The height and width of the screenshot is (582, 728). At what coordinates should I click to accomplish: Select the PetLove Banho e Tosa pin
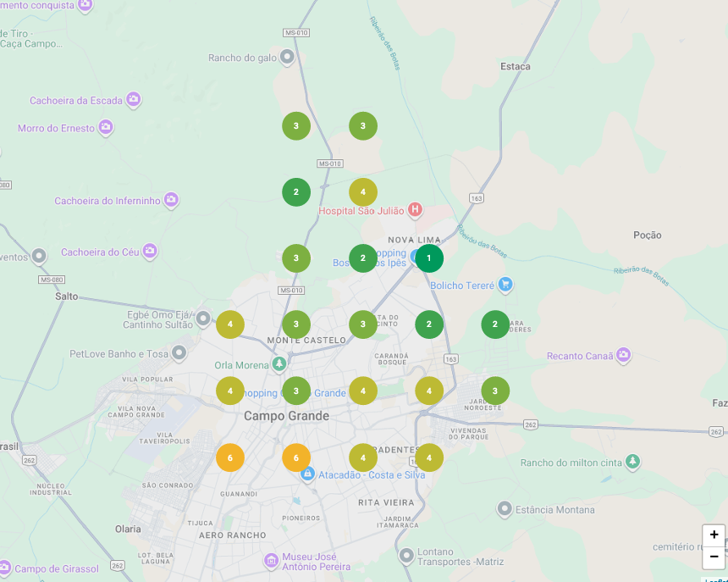pyautogui.click(x=179, y=352)
